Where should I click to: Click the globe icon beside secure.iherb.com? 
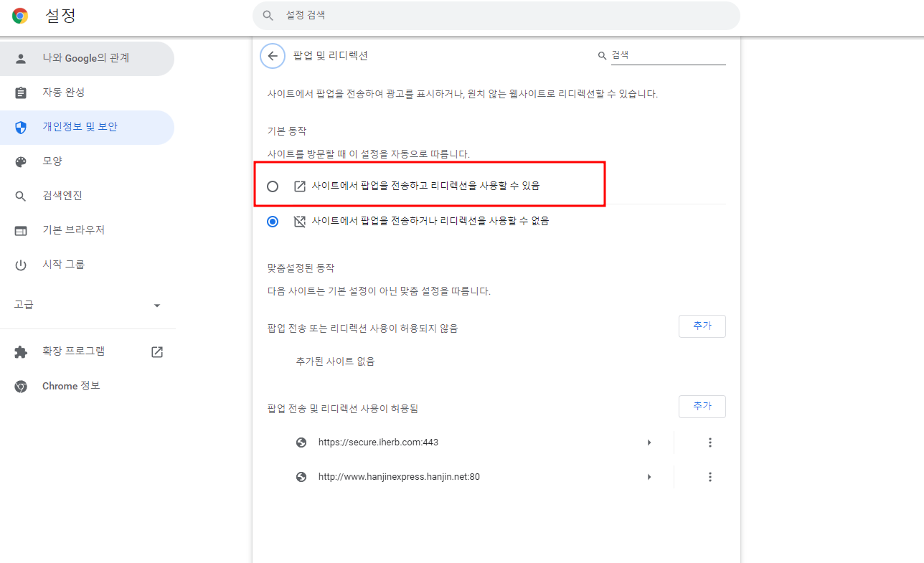click(301, 443)
